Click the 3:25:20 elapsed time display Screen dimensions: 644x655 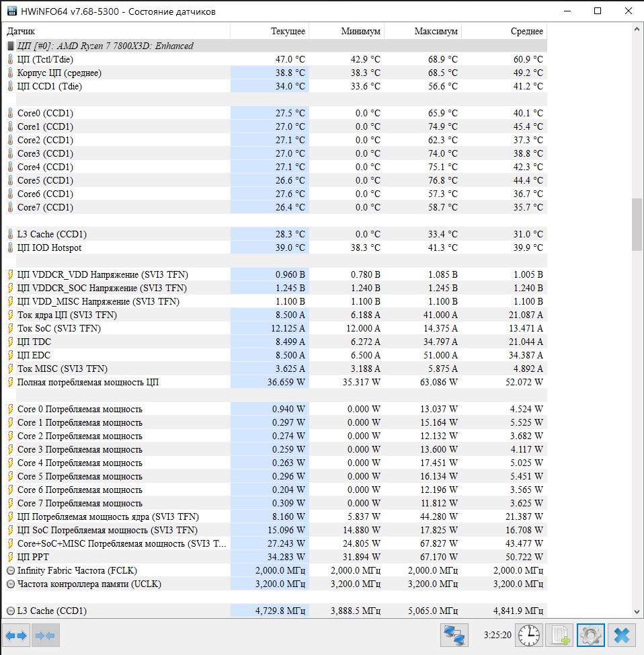coord(497,635)
